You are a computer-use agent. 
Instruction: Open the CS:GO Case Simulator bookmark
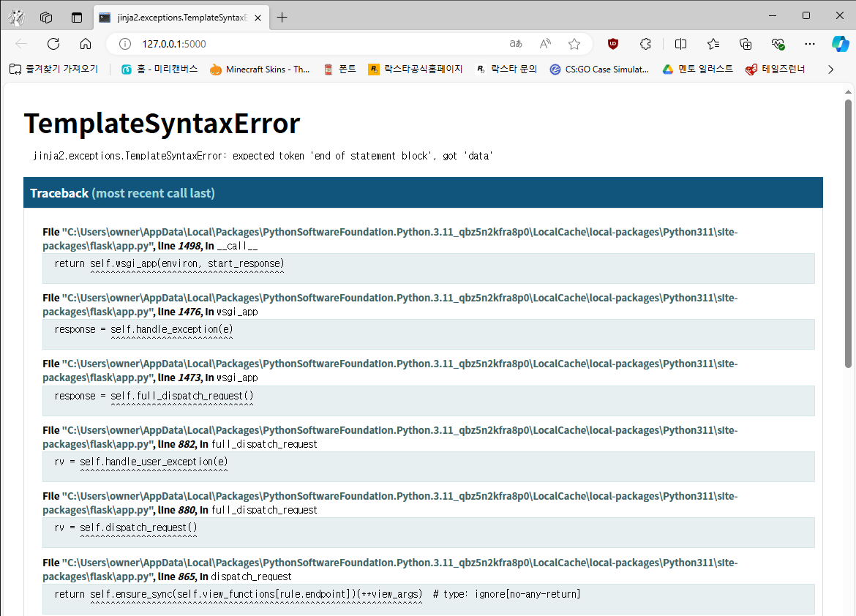(599, 69)
